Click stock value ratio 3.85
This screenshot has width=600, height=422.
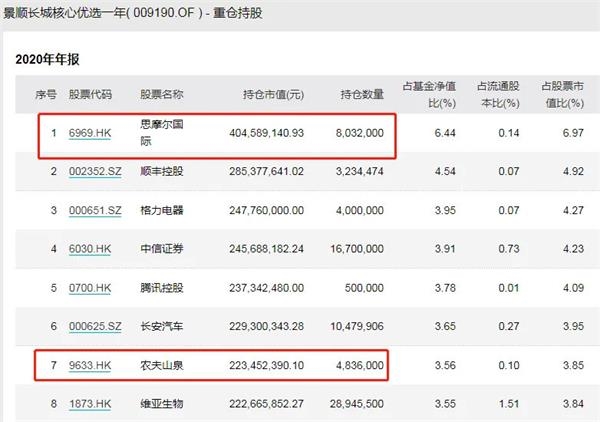[573, 365]
